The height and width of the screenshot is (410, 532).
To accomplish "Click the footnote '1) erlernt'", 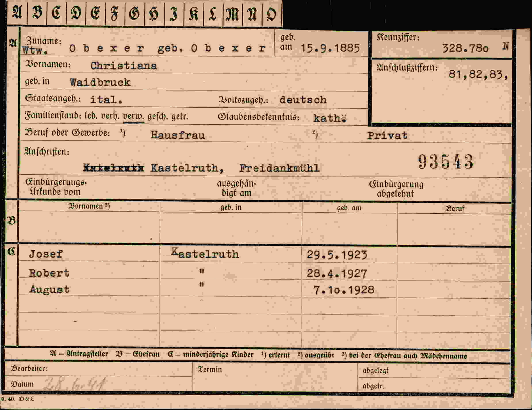I will coord(276,355).
